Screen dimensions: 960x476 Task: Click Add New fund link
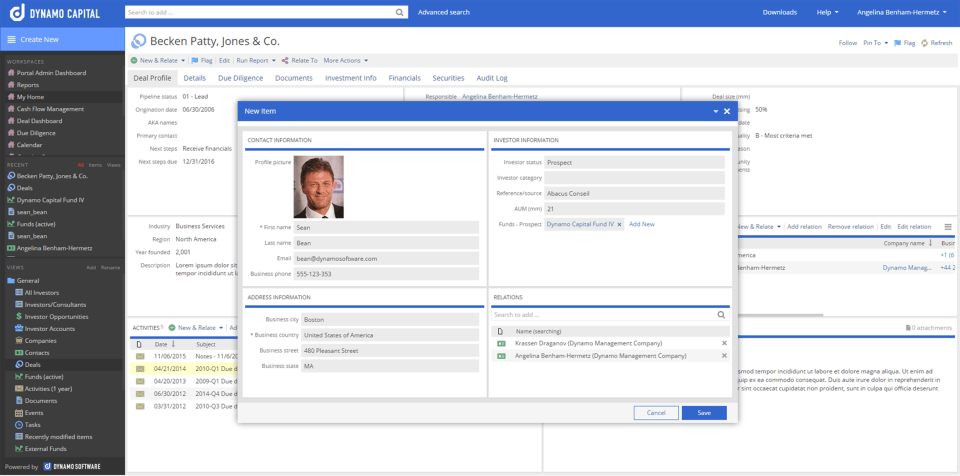pyautogui.click(x=642, y=224)
